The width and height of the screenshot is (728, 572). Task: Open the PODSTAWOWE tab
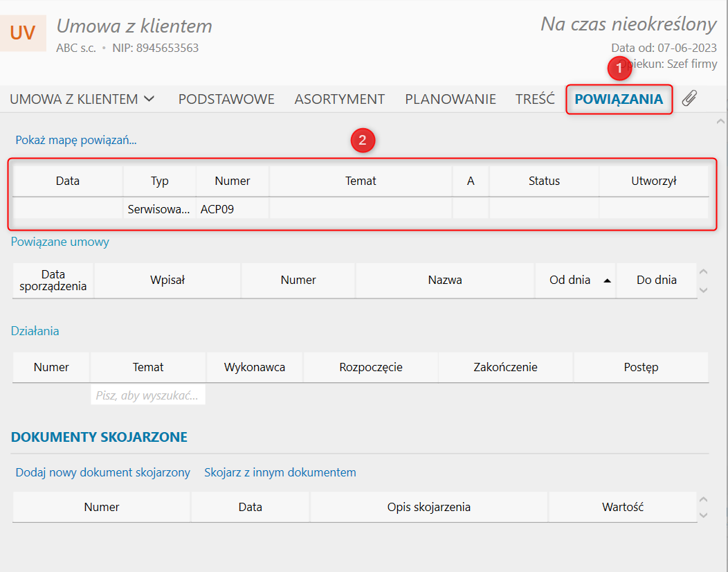coord(226,99)
